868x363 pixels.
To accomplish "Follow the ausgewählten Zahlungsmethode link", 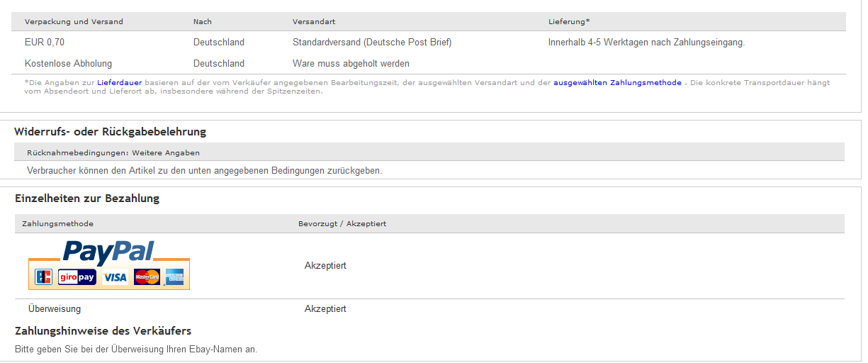I will click(x=618, y=83).
